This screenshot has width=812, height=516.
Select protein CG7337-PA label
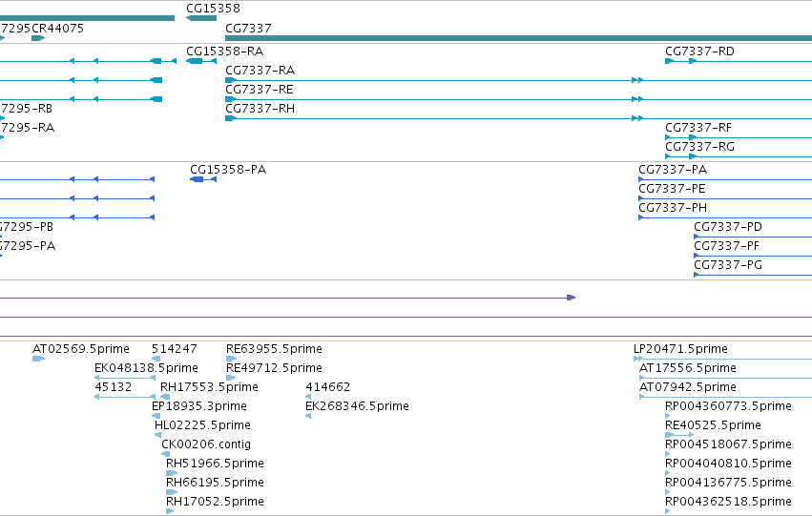click(x=673, y=170)
